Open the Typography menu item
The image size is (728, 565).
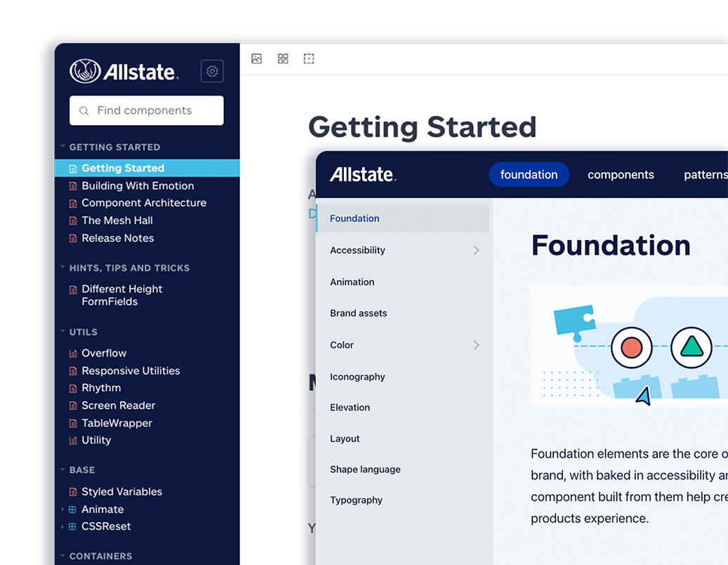click(356, 500)
